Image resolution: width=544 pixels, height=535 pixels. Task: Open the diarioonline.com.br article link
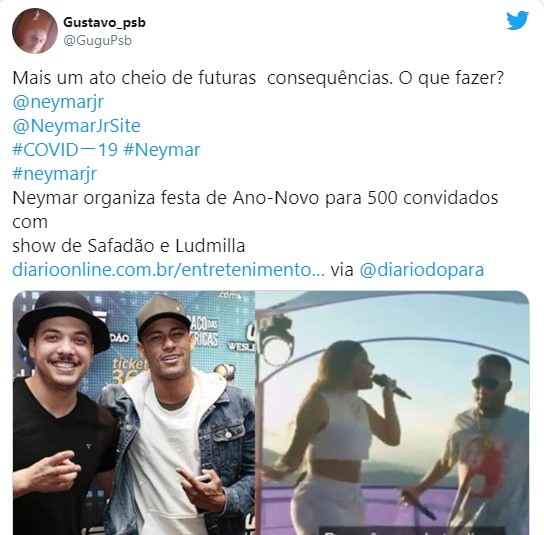pos(169,270)
